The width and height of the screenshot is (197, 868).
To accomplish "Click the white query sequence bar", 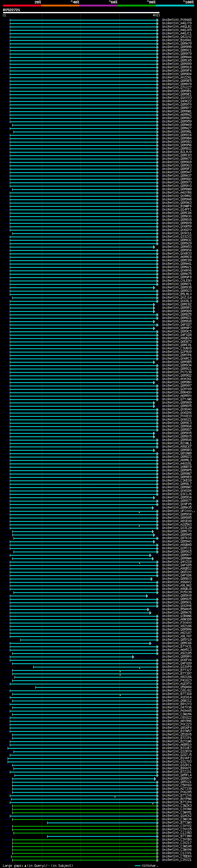I will point(81,13).
